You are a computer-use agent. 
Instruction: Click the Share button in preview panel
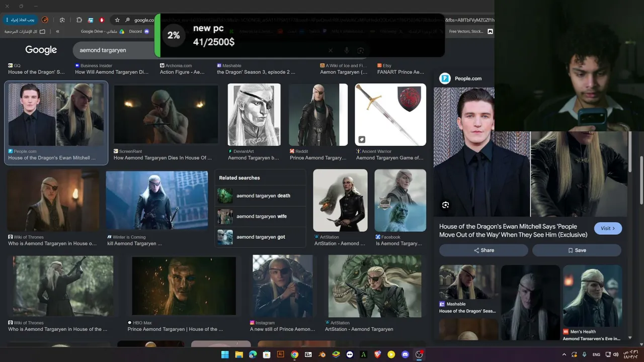(484, 250)
